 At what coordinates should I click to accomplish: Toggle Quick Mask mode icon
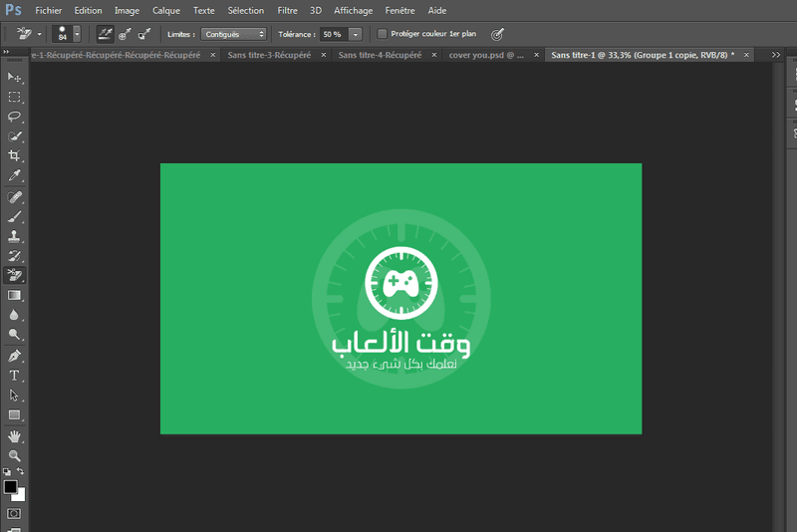pos(14,513)
